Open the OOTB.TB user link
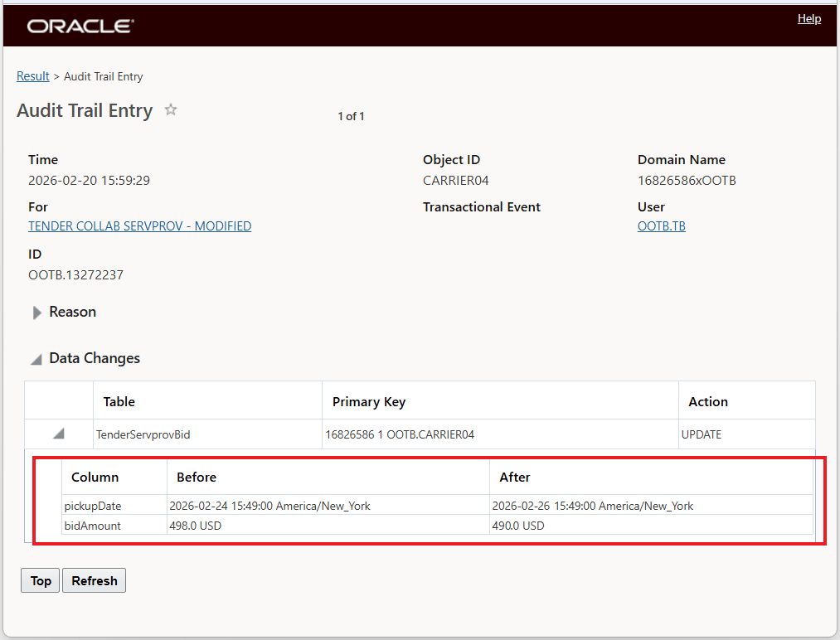Viewport: 840px width, 640px height. [661, 225]
